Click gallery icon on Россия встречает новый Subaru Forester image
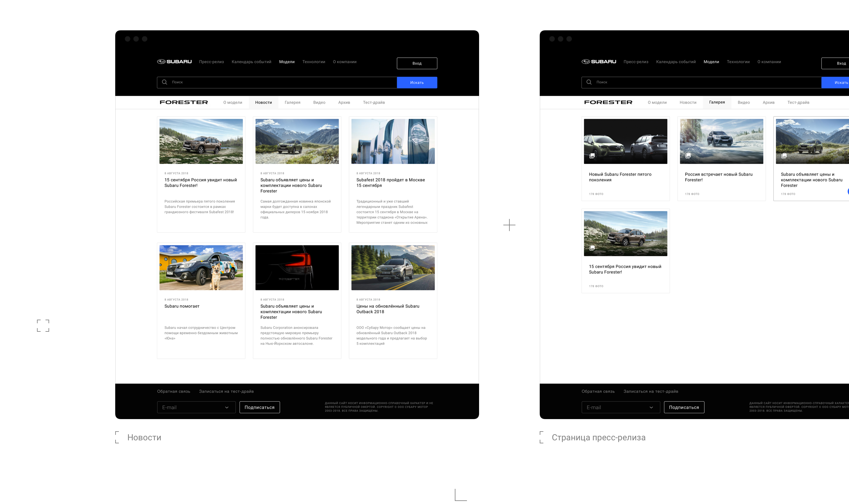 point(688,156)
